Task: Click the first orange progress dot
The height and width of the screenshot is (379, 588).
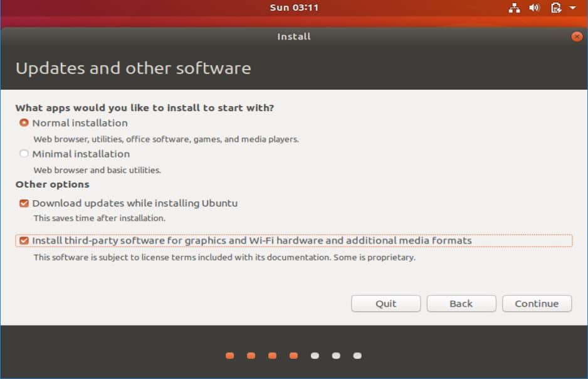Action: pyautogui.click(x=230, y=355)
